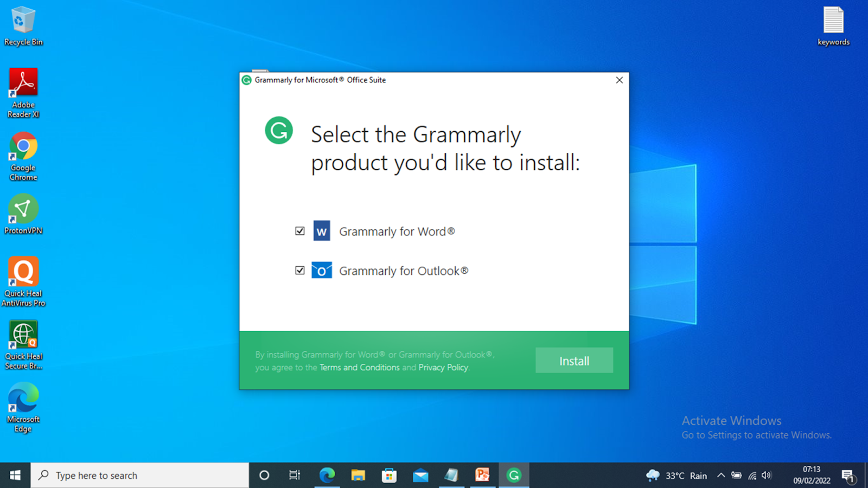Open the Privacy Policy link
Viewport: 868px width, 488px height.
443,368
